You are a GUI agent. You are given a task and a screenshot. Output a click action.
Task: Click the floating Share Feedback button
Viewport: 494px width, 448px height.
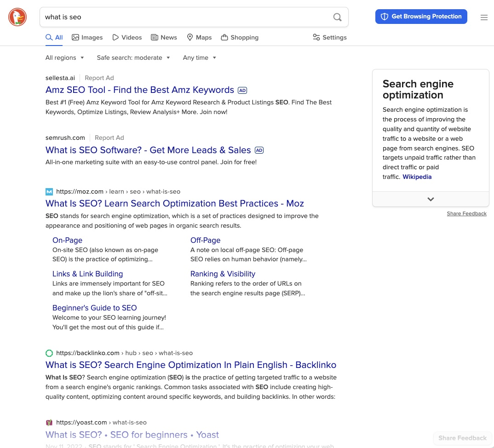pos(462,438)
